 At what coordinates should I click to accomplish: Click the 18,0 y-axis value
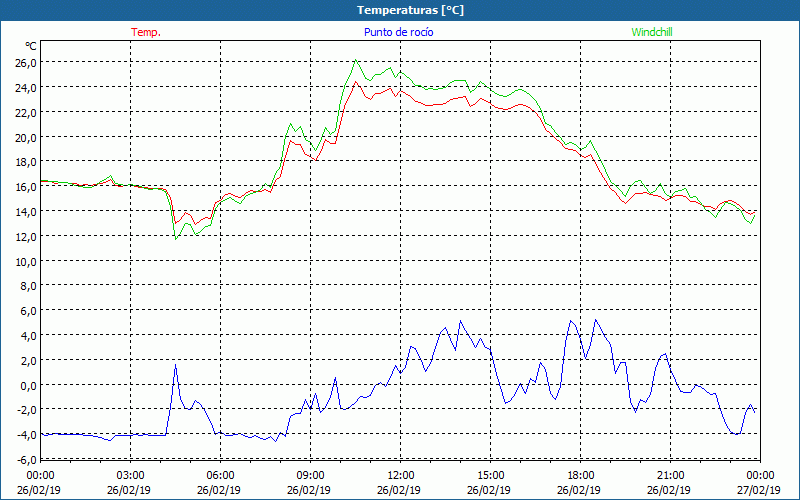point(26,162)
